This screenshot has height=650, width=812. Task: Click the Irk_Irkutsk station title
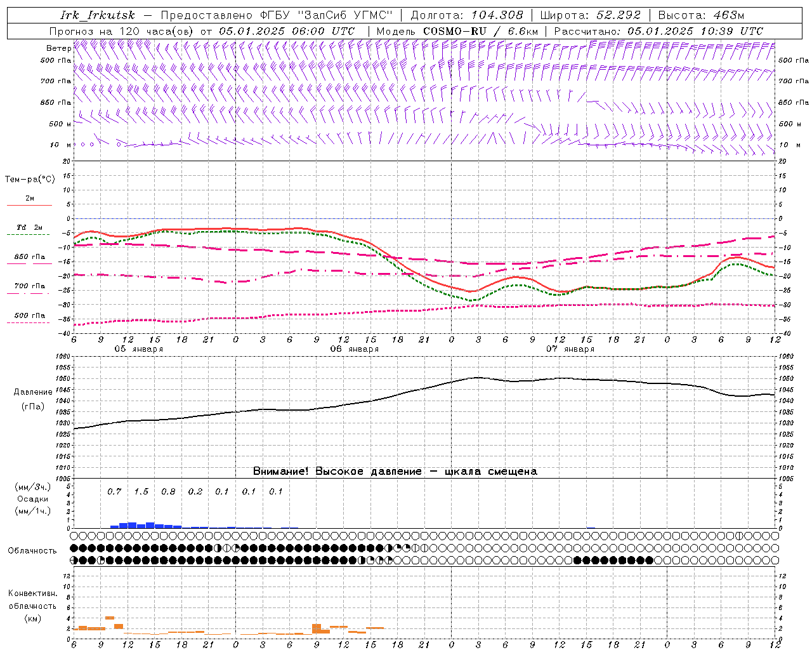97,15
